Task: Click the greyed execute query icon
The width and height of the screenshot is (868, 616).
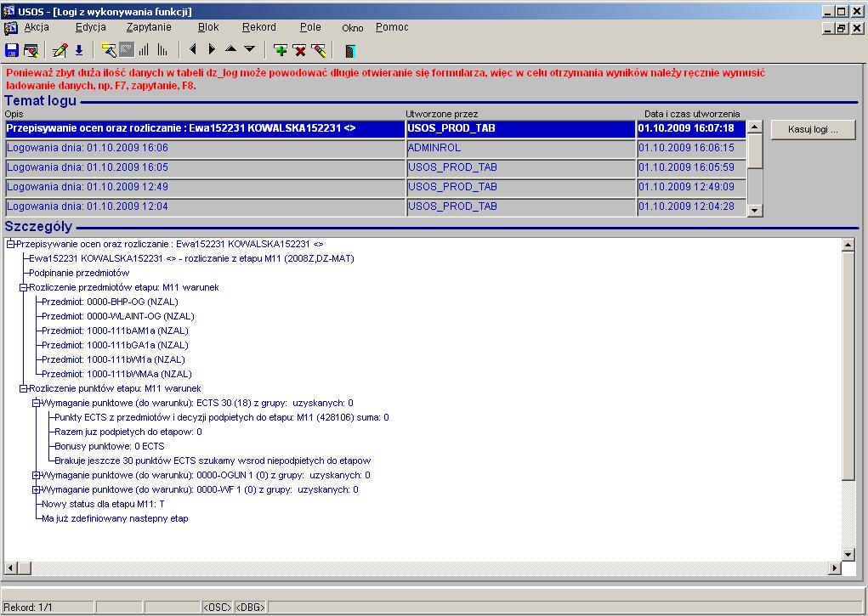Action: [x=127, y=50]
